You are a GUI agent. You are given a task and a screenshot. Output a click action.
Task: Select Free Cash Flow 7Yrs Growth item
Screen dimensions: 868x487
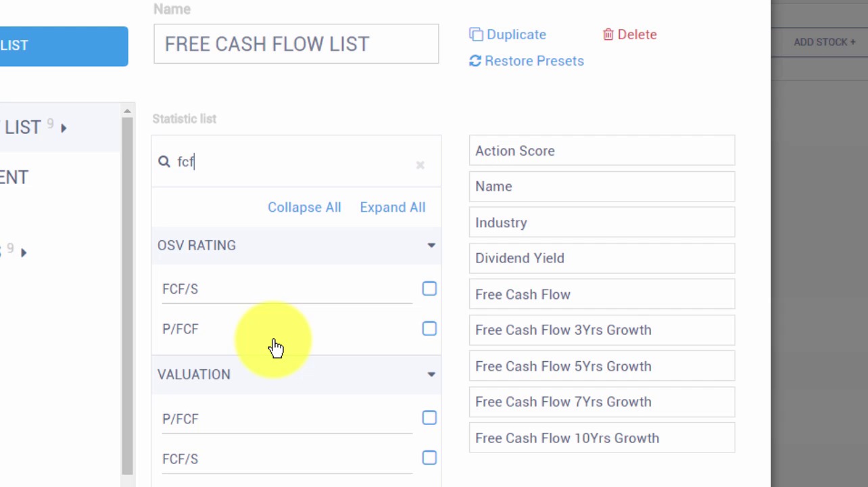pos(602,402)
